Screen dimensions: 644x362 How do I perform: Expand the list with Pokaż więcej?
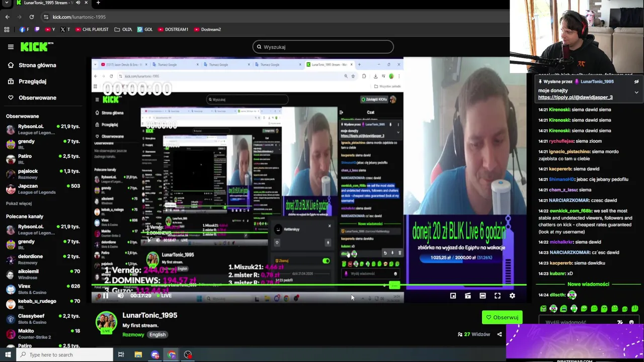coord(19,203)
